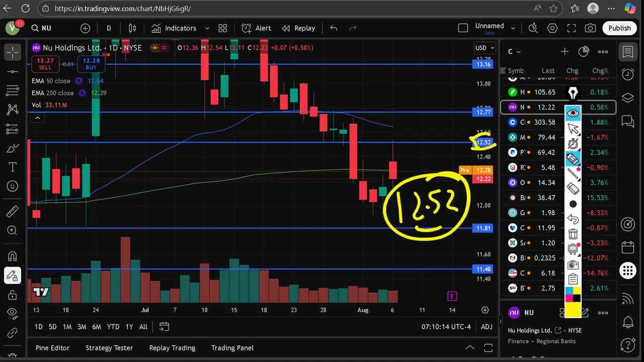Select the trend line drawing tool
The width and height of the screenshot is (644, 362).
click(x=13, y=71)
